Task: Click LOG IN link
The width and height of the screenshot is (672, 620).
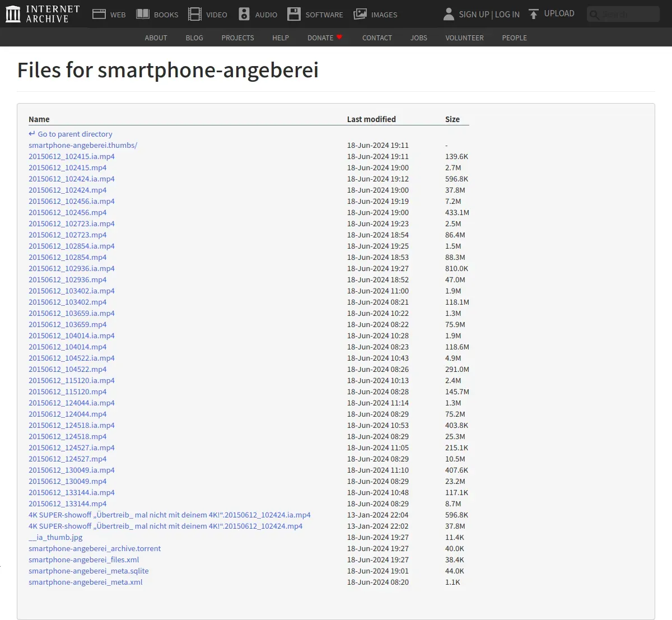Action: click(x=507, y=14)
